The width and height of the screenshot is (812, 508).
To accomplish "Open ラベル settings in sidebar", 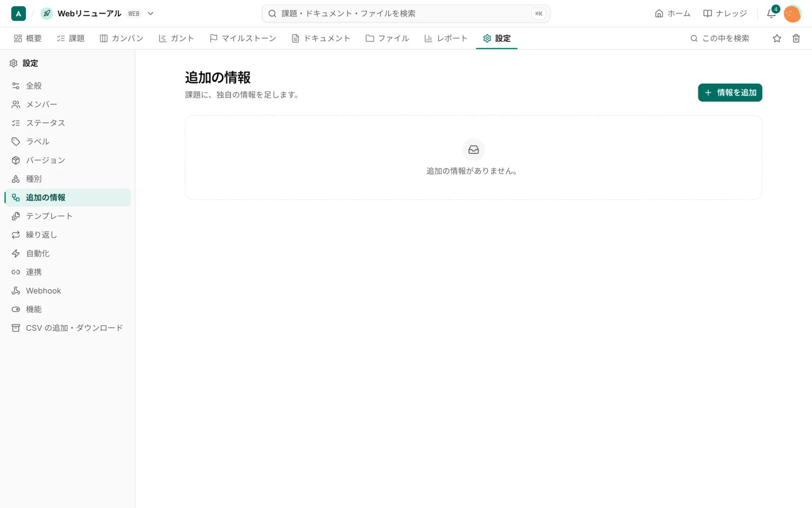I will click(67, 142).
